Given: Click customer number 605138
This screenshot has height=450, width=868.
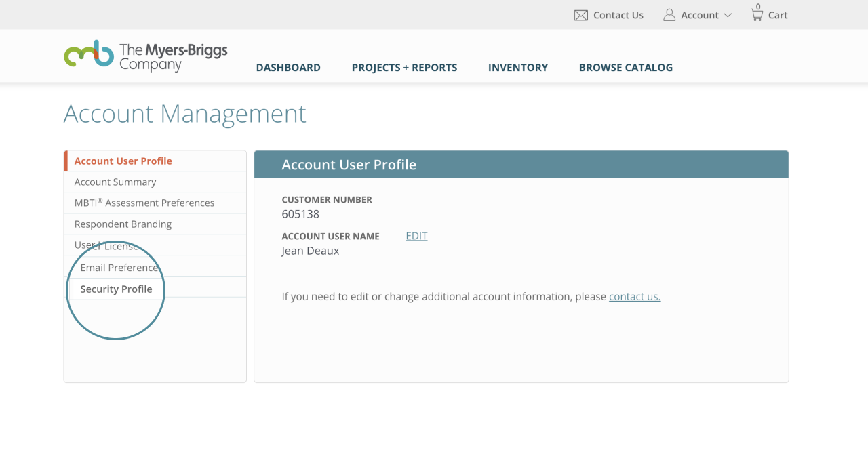Looking at the screenshot, I should click(300, 214).
